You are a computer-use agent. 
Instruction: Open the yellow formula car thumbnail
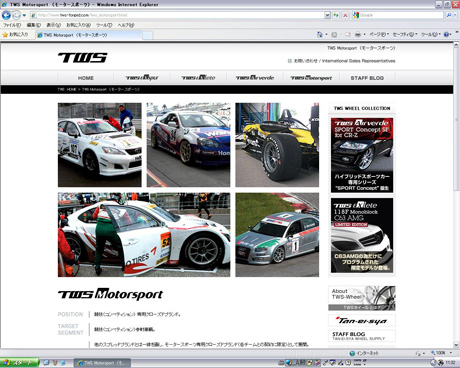(x=277, y=145)
